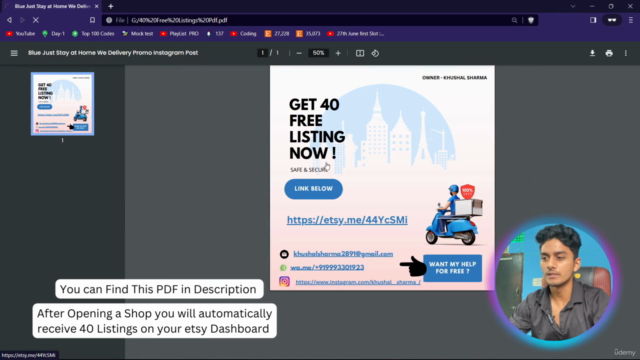Zoom out with the minus button
This screenshot has height=360, width=640.
click(x=299, y=53)
